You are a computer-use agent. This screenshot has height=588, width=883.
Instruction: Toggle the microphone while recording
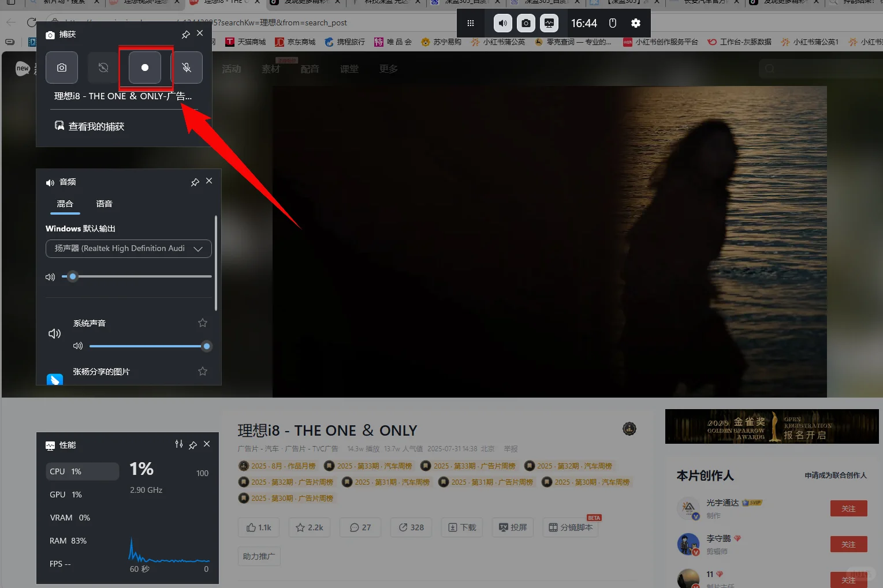[187, 68]
